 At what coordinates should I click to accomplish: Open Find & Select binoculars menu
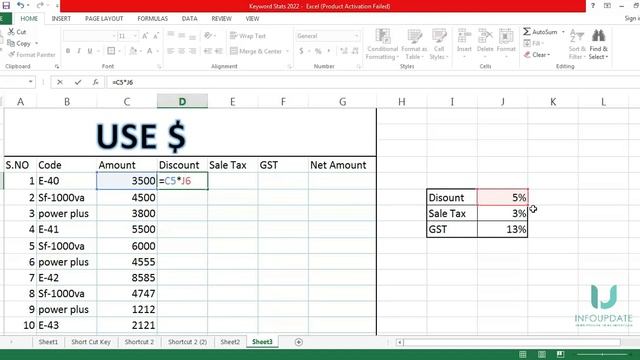pyautogui.click(x=598, y=44)
